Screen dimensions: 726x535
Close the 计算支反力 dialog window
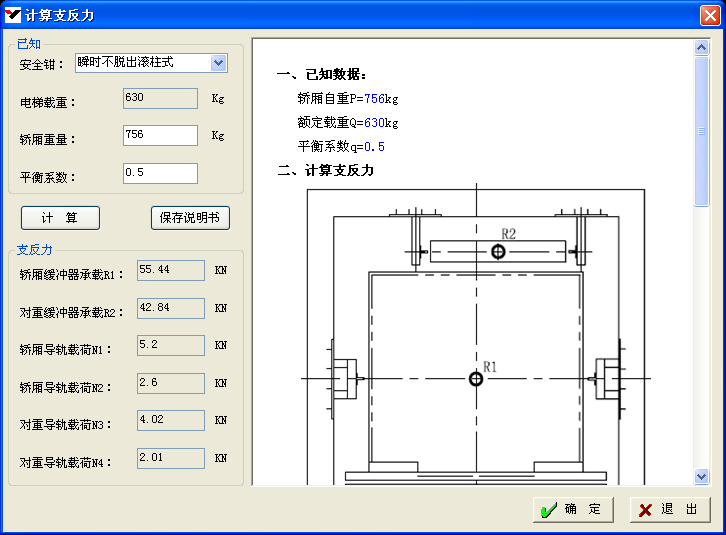click(x=709, y=15)
